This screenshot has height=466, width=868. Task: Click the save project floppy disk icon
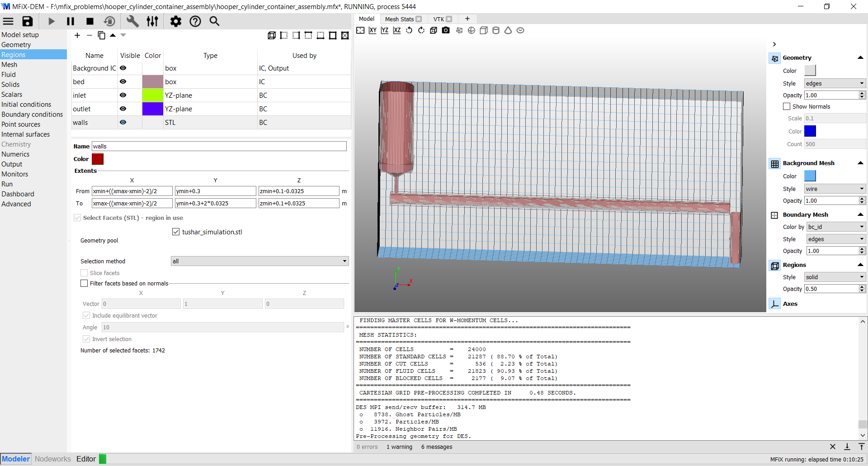[28, 21]
